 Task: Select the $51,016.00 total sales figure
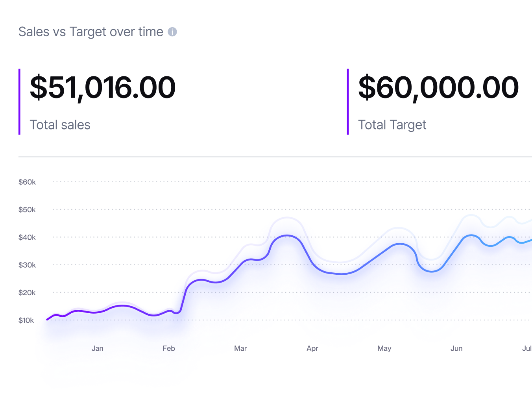click(103, 87)
